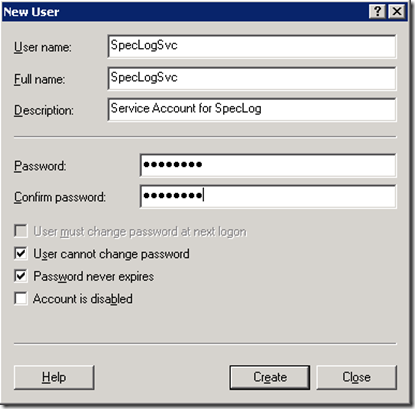Select the Description label
The height and width of the screenshot is (409, 415).
coord(44,110)
